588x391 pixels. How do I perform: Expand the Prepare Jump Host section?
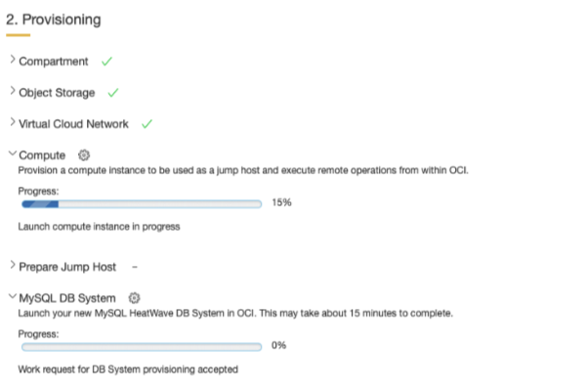[x=12, y=266]
